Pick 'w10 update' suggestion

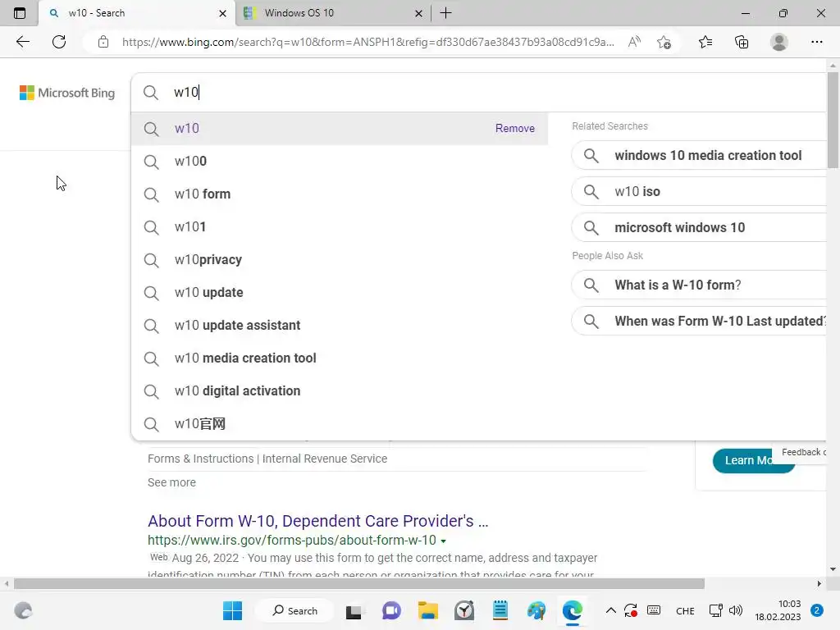pyautogui.click(x=340, y=293)
